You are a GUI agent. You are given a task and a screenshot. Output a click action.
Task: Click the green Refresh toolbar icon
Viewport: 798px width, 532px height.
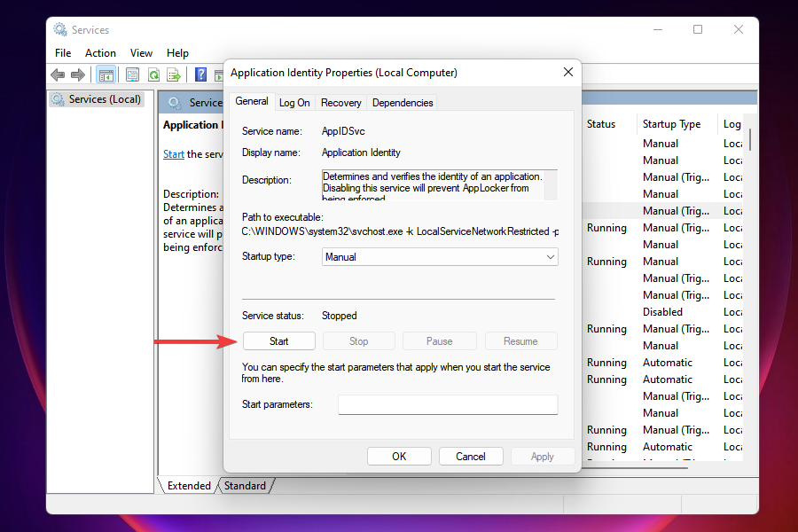point(153,75)
